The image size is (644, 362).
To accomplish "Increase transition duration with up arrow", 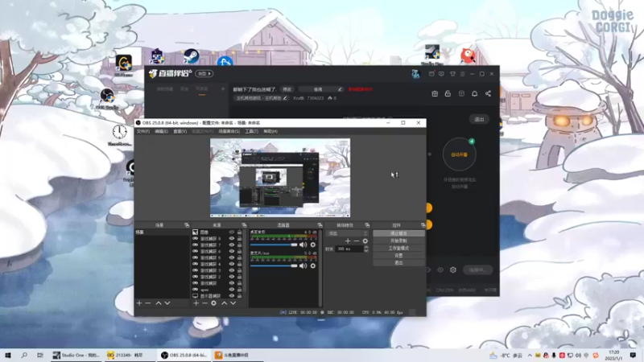I will pos(366,247).
